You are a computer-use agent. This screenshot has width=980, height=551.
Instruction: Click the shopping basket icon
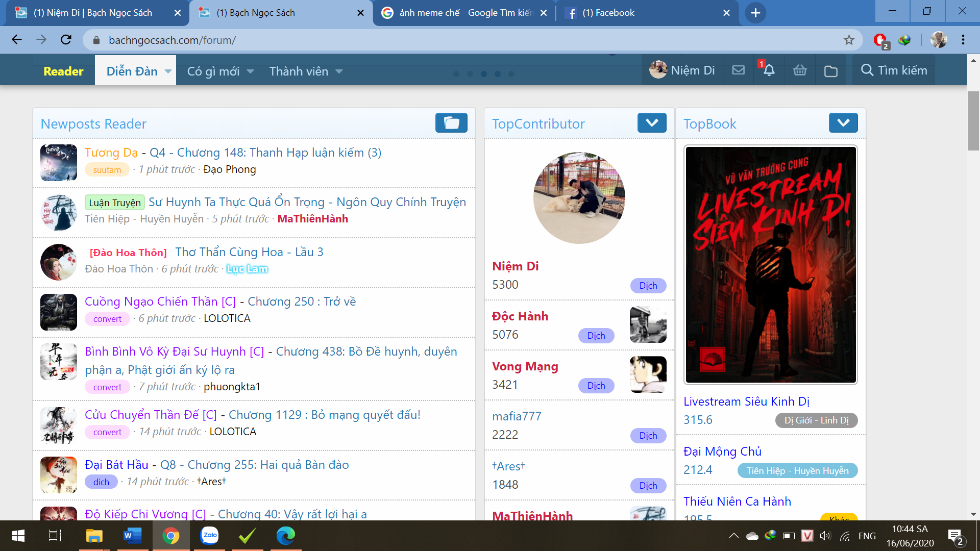800,70
